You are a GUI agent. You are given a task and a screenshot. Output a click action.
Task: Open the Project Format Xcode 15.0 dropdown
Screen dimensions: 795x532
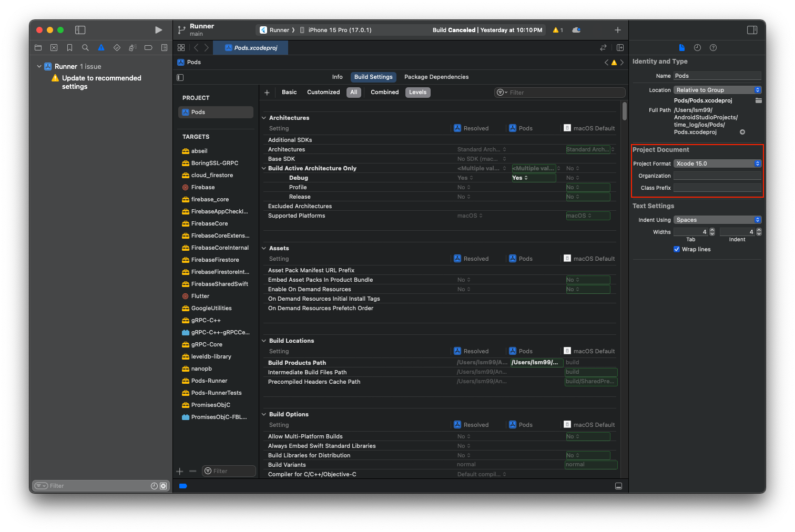717,163
